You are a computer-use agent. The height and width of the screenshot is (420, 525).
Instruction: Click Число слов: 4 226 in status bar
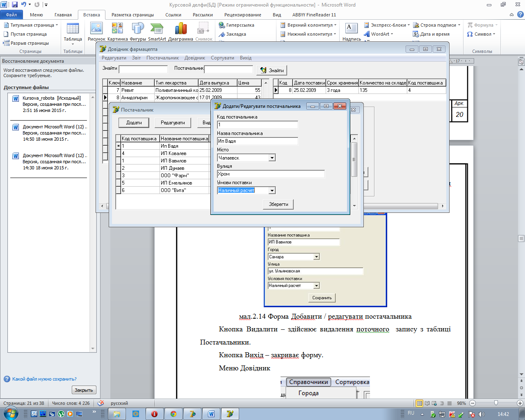point(71,403)
